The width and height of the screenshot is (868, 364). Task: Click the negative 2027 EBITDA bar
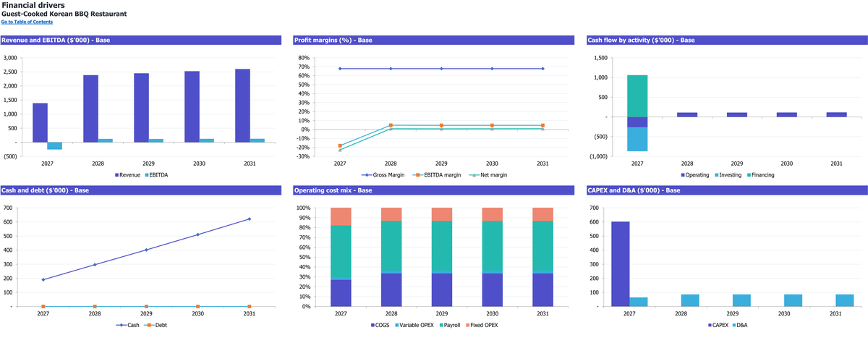click(x=55, y=146)
